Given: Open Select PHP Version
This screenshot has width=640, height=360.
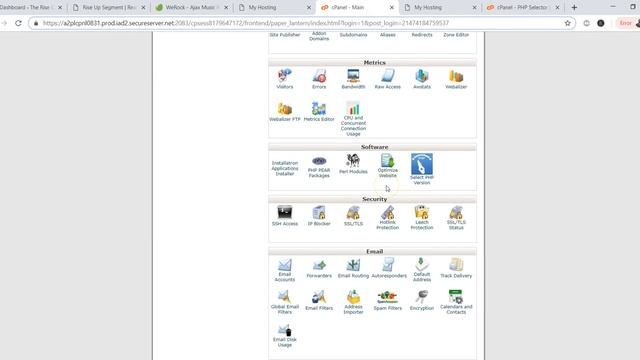Looking at the screenshot, I should click(422, 169).
